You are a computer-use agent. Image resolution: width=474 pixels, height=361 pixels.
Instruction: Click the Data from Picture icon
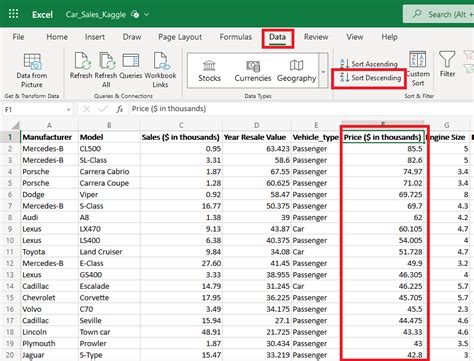pos(32,61)
